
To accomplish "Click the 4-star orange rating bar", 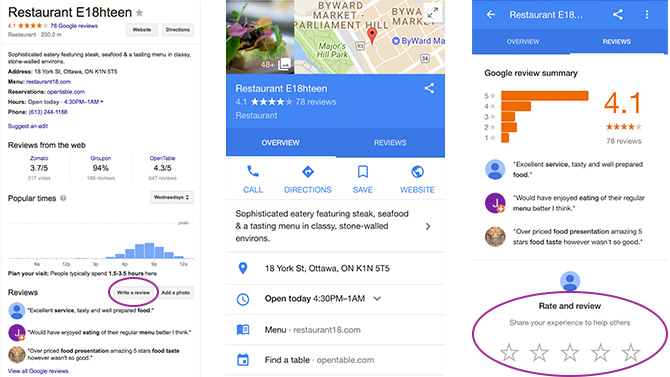I will pyautogui.click(x=516, y=106).
